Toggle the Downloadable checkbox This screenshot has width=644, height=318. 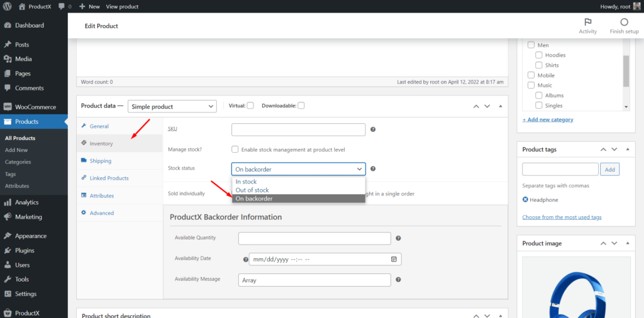click(x=301, y=106)
